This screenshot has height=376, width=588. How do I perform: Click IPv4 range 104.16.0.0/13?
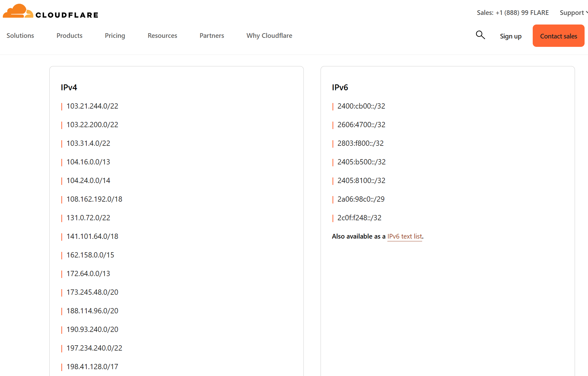pos(88,162)
